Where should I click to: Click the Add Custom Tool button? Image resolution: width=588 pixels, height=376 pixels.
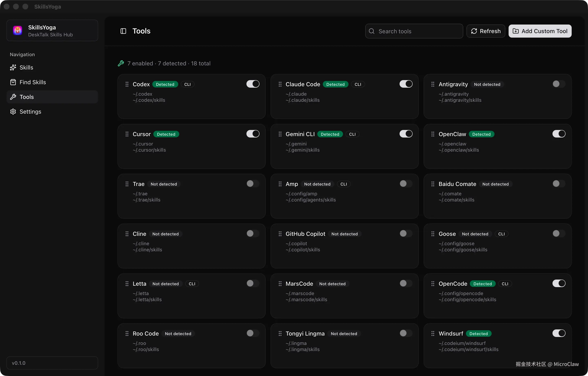point(540,31)
